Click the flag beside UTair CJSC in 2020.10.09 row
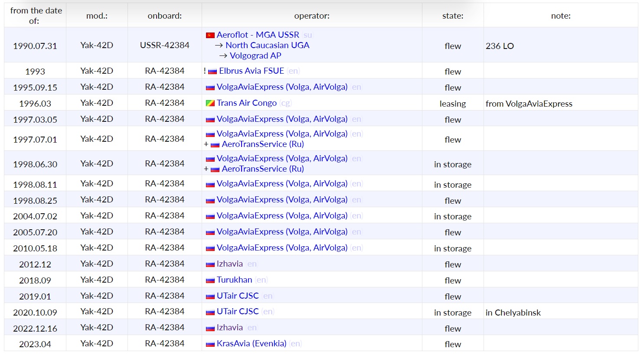 tap(210, 312)
